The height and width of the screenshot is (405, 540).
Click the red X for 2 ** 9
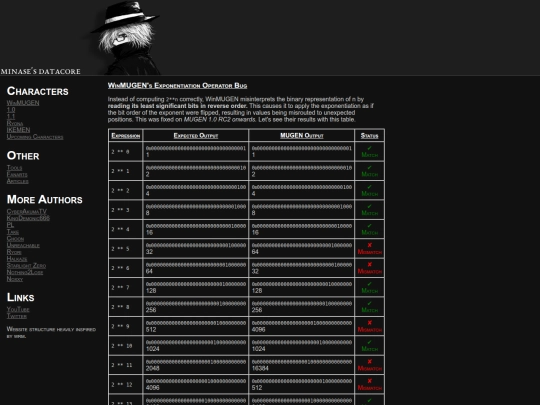click(370, 323)
